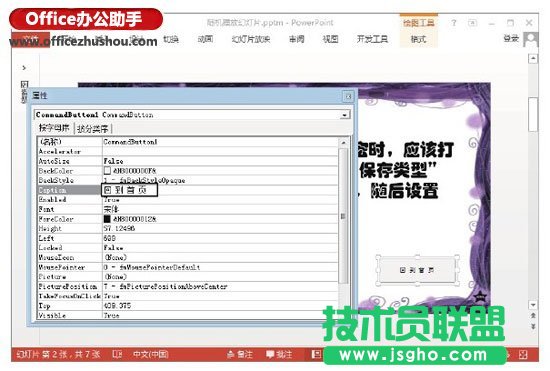
Task: Select the Picture property row
Action: (x=188, y=277)
